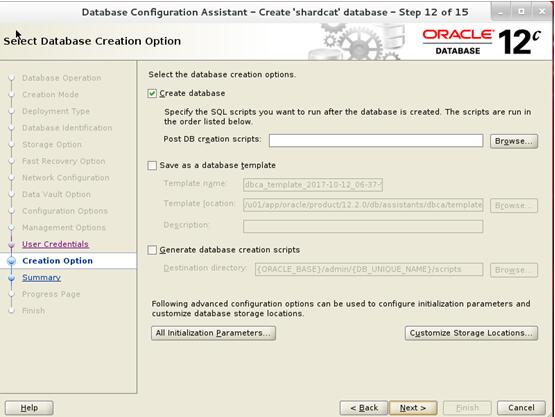Cancel the database configuration wizard
Image resolution: width=555 pixels, height=417 pixels.
521,408
